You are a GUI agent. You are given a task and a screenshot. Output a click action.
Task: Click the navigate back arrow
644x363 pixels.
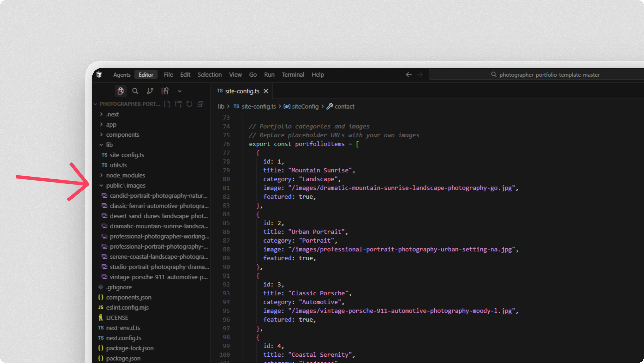[409, 75]
